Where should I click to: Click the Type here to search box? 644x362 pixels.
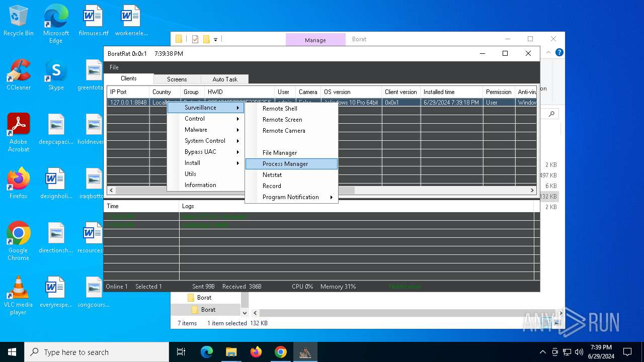coord(97,352)
